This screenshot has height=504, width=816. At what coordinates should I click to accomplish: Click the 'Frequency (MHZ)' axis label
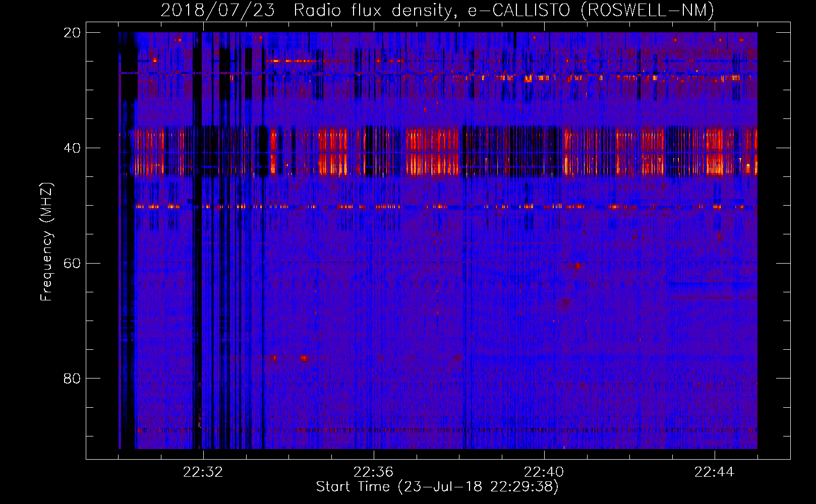46,242
